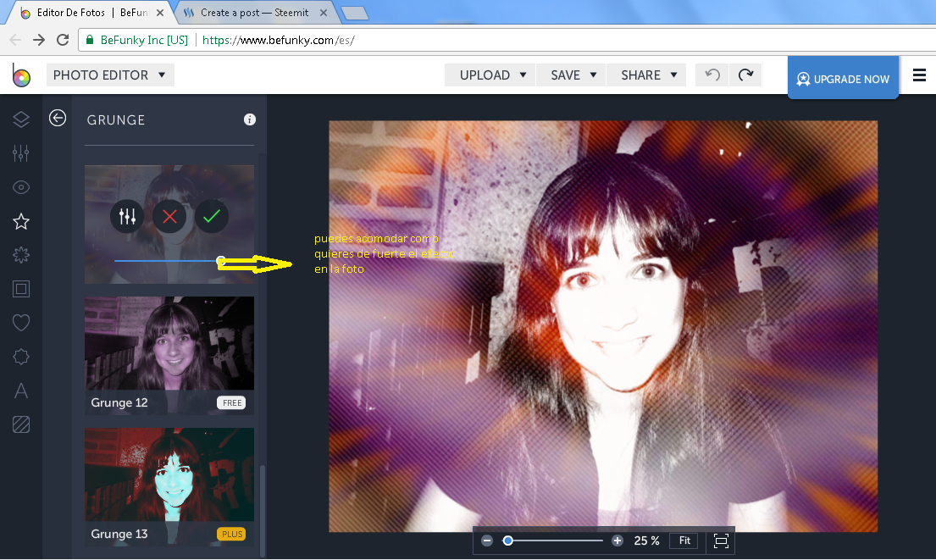The image size is (936, 560).
Task: Click the BeFunky logo
Action: pyautogui.click(x=21, y=75)
